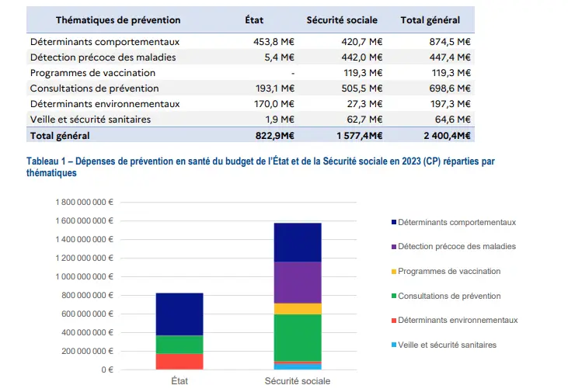Click the dark blue segment of État bar

tap(179, 314)
